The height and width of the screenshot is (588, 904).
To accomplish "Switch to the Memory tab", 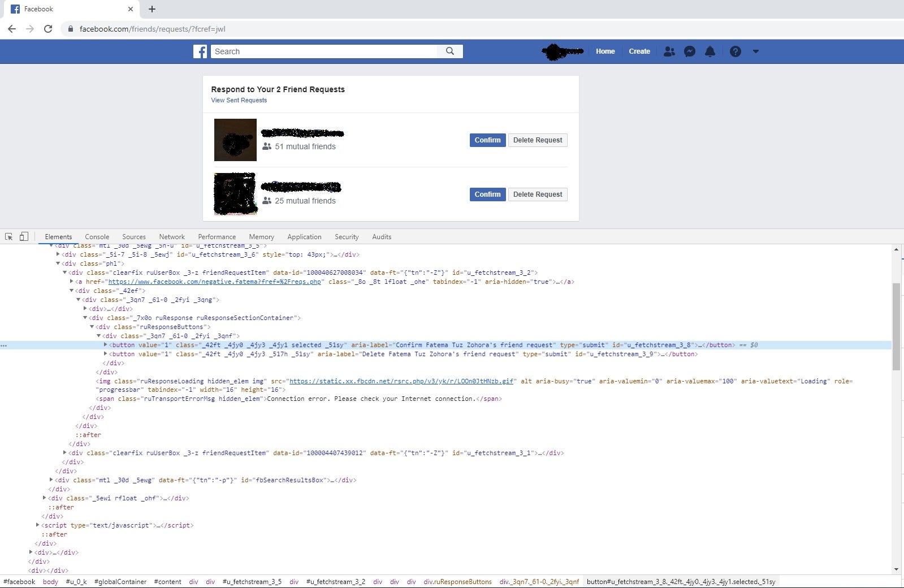I will [261, 237].
